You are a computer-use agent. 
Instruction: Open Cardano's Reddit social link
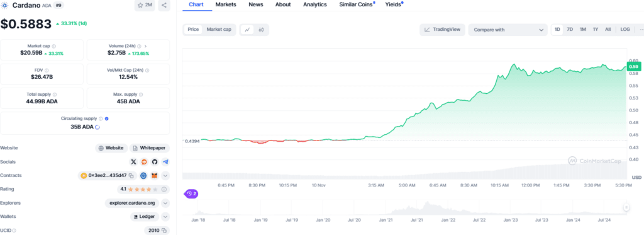pos(144,162)
